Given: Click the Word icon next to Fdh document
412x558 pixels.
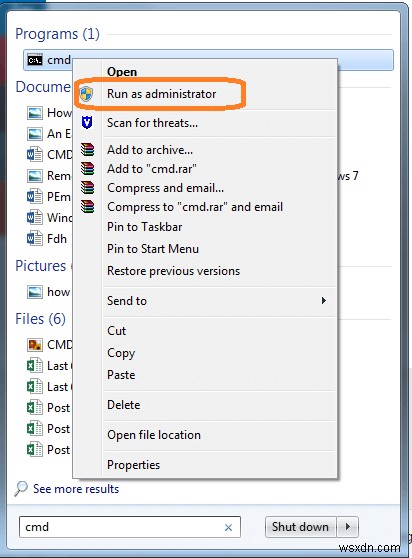Looking at the screenshot, I should (35, 238).
